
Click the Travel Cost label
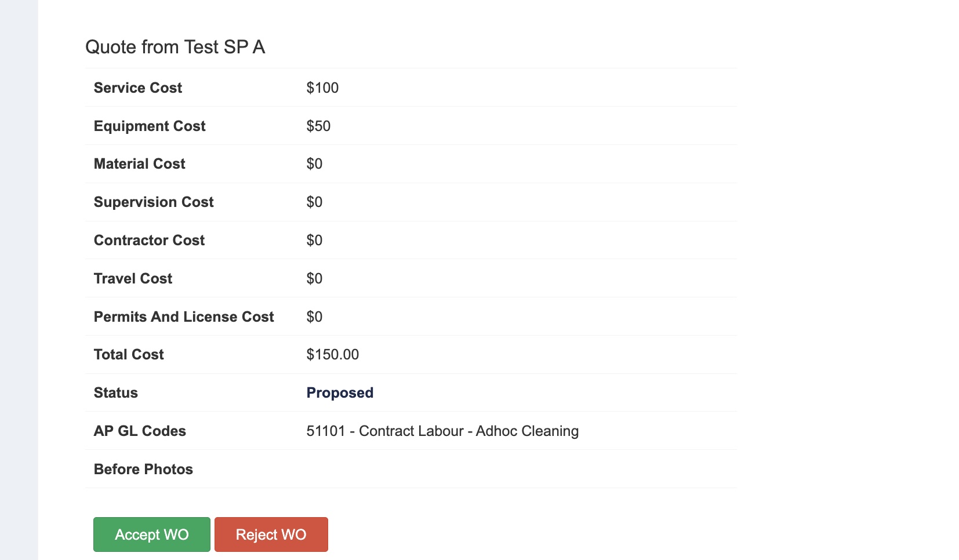pyautogui.click(x=133, y=279)
